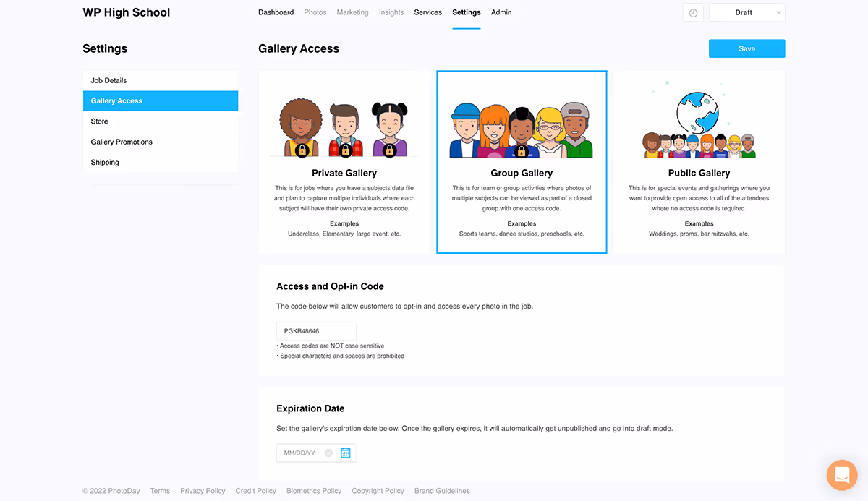The height and width of the screenshot is (501, 868).
Task: Open the Credit Policy footer link
Action: pyautogui.click(x=256, y=491)
